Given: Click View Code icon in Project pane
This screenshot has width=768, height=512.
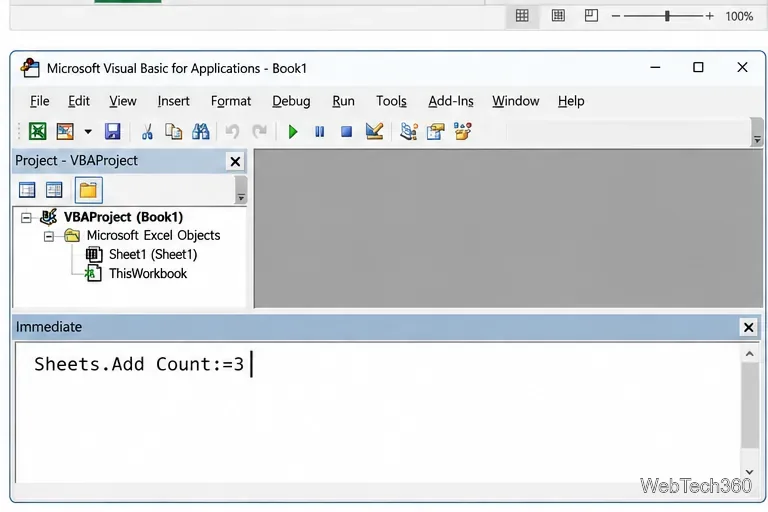Looking at the screenshot, I should (x=27, y=190).
